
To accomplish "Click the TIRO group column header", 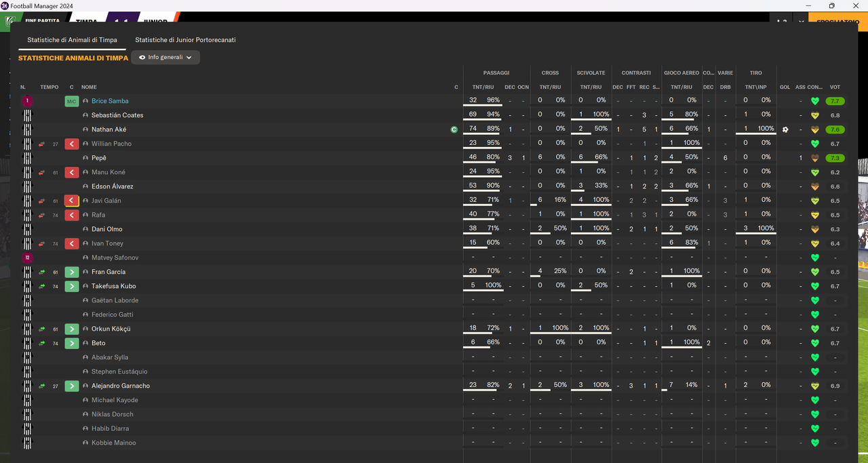I will click(x=755, y=73).
